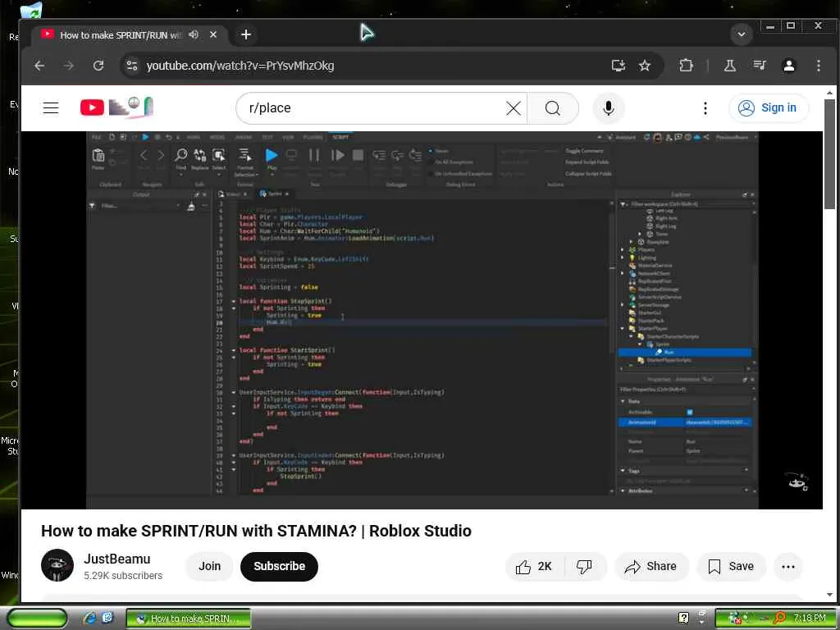View site information icon in address bar
This screenshot has width=840, height=630.
(132, 66)
